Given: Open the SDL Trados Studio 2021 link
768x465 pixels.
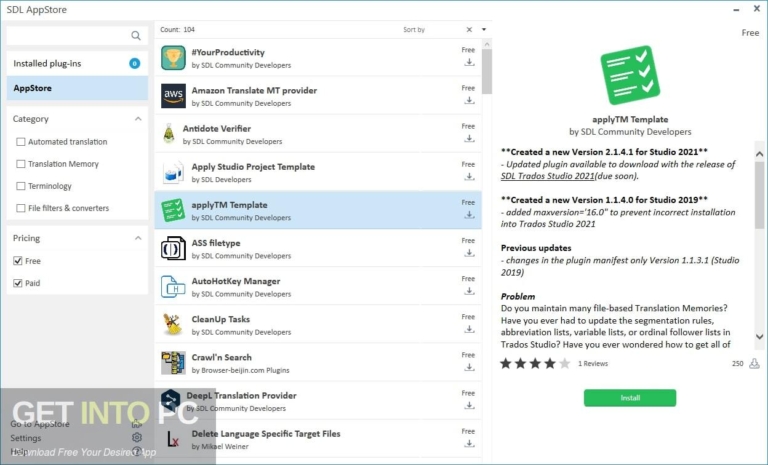Looking at the screenshot, I should (547, 176).
